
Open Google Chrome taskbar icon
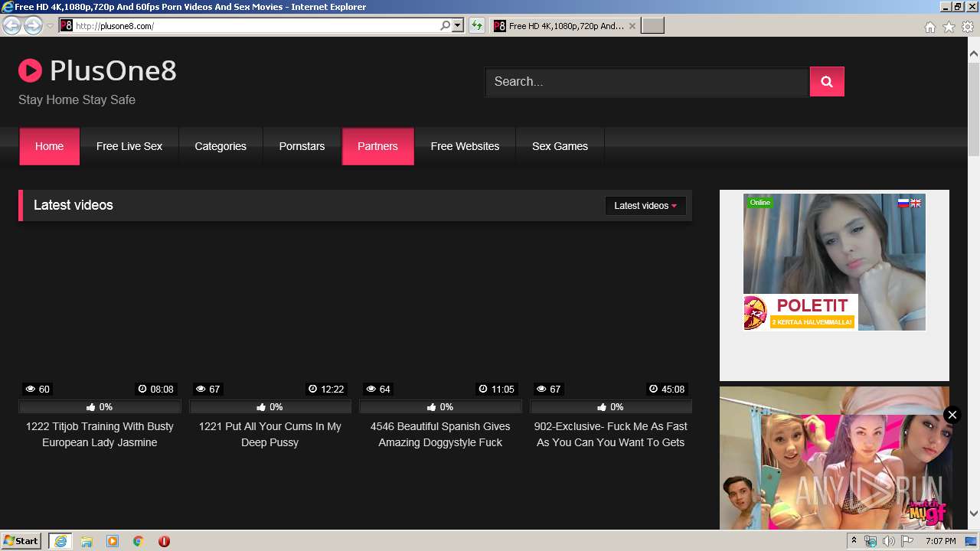[139, 541]
